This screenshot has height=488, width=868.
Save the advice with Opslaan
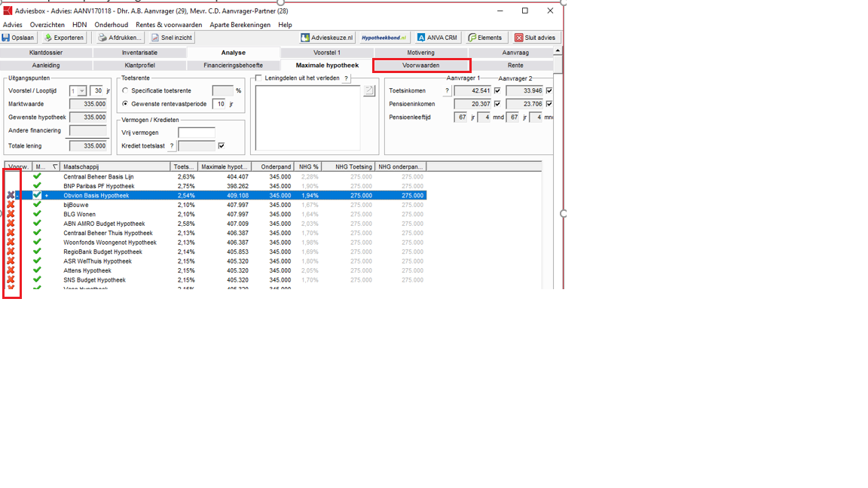point(18,38)
